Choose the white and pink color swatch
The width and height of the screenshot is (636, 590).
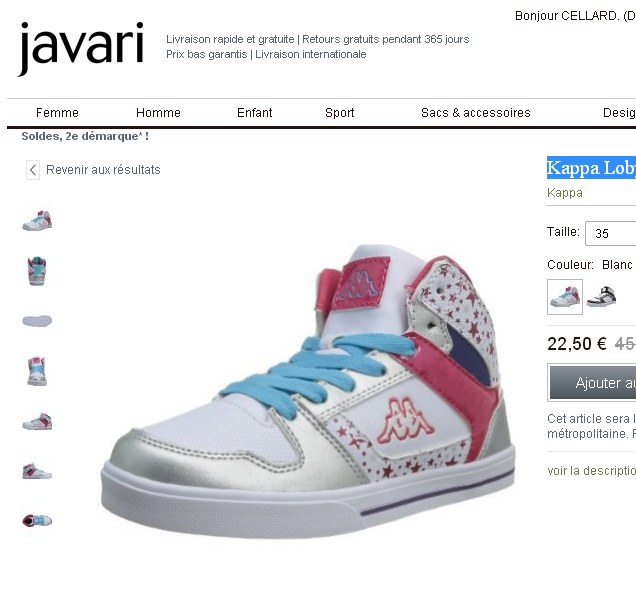tap(565, 297)
